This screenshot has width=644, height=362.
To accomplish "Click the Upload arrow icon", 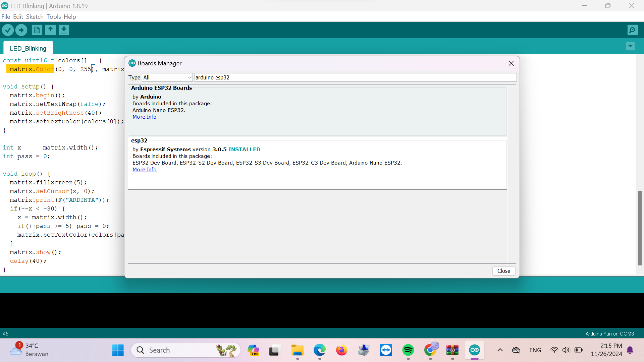I will coord(21,30).
